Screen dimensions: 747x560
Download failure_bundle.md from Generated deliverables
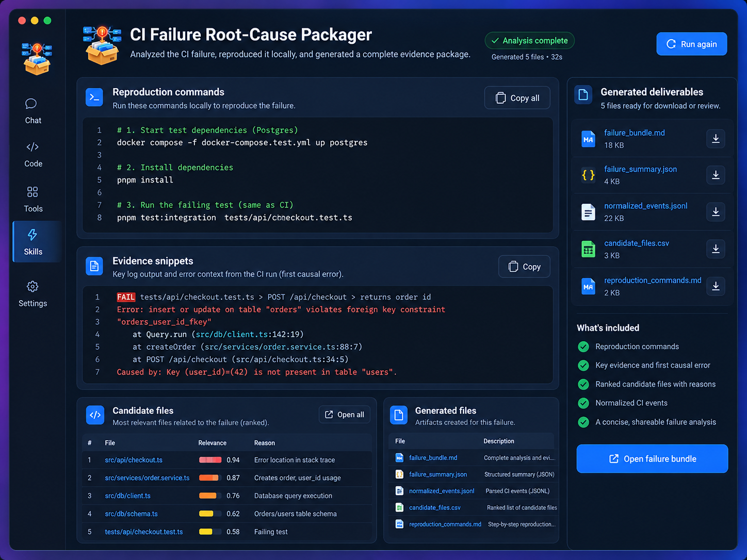[x=716, y=139]
